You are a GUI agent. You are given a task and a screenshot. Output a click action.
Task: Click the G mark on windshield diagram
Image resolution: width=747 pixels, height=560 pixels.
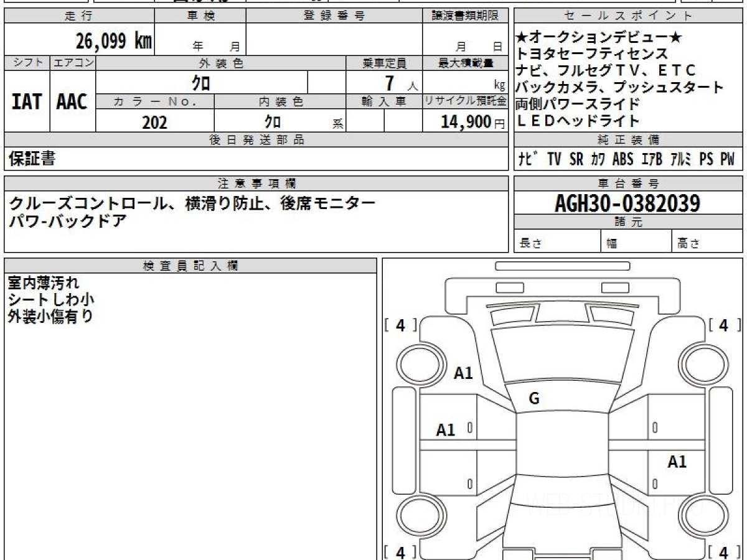[533, 399]
